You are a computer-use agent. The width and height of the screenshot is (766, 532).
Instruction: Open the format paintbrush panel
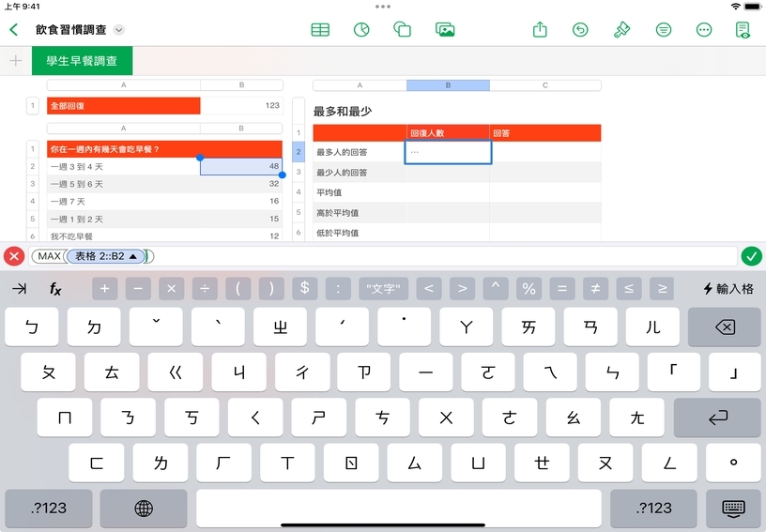pos(621,30)
